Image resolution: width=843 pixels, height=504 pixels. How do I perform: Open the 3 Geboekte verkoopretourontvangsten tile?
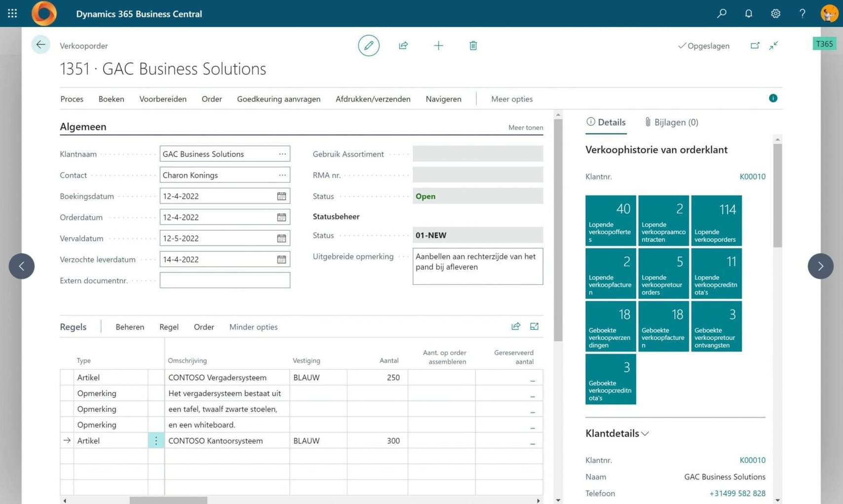716,326
